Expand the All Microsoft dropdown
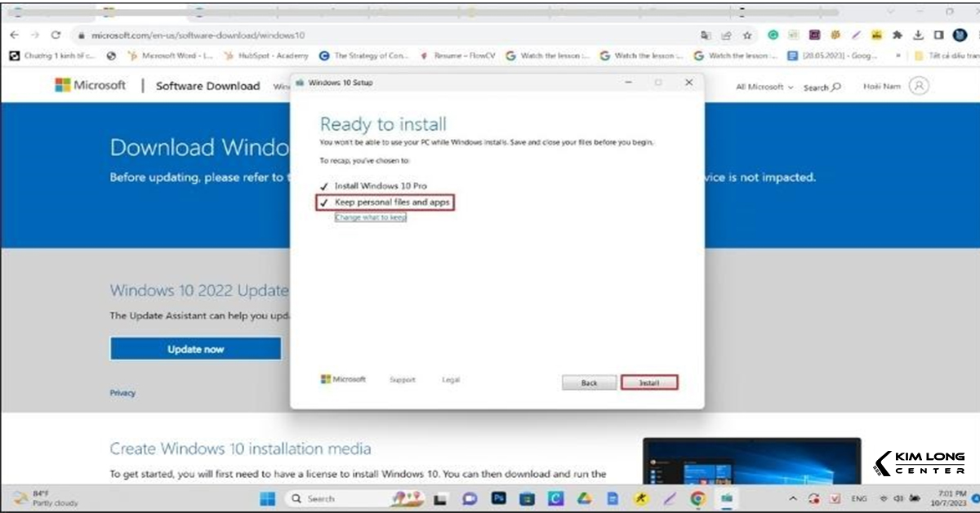Image resolution: width=980 pixels, height=513 pixels. click(x=764, y=86)
